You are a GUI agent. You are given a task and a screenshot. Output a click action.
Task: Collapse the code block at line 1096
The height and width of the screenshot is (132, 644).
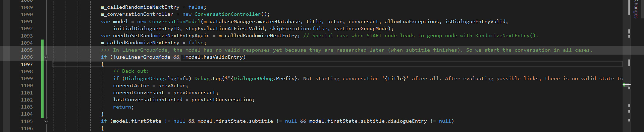[x=46, y=57]
